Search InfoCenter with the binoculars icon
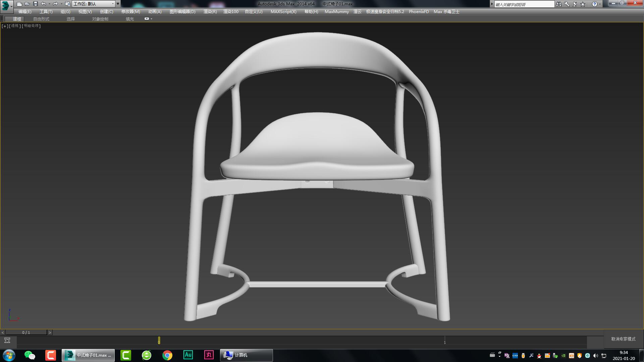Viewport: 644px width, 362px height. point(559,4)
